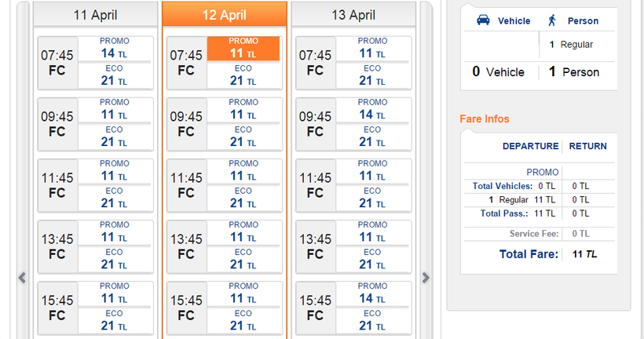Choose 11 April 09:45 PROMO 11 TL fare

[114, 110]
